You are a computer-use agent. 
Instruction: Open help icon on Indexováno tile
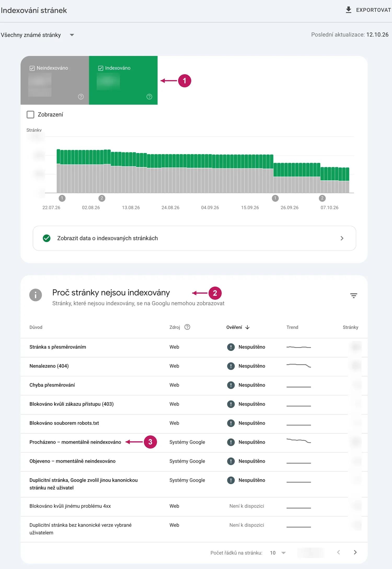click(x=149, y=97)
